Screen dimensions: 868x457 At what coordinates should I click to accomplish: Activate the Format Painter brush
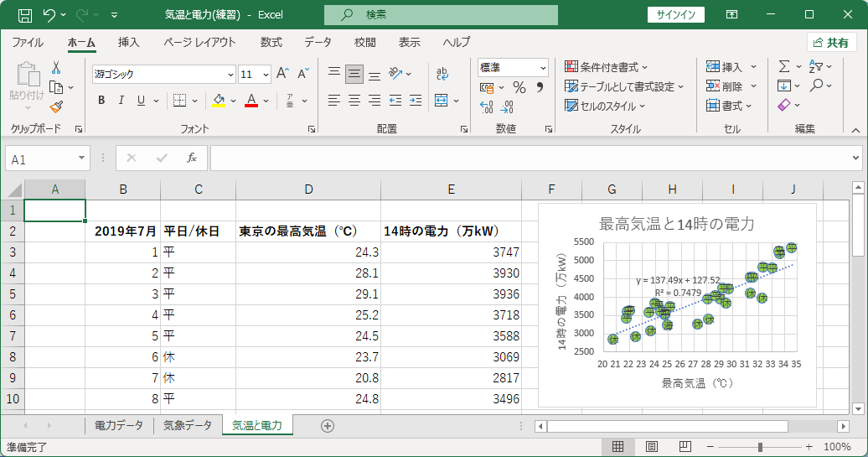[x=56, y=106]
